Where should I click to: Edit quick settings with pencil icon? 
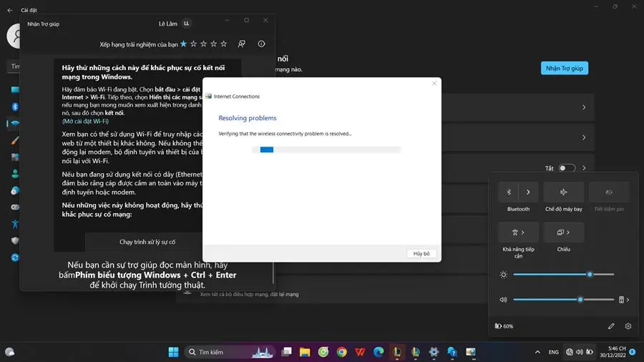click(x=611, y=326)
